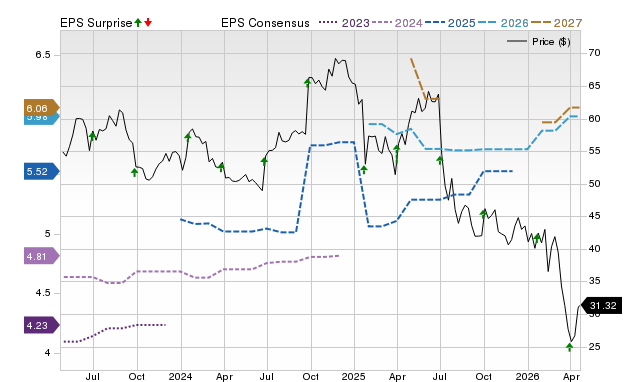Screen dimensions: 640x382
Task: Select the 2025 consensus legend entry
Action: point(450,23)
